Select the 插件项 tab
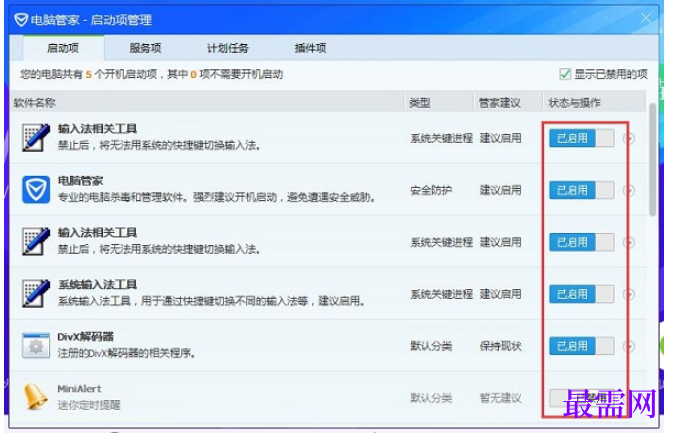675x435 pixels. (x=310, y=48)
